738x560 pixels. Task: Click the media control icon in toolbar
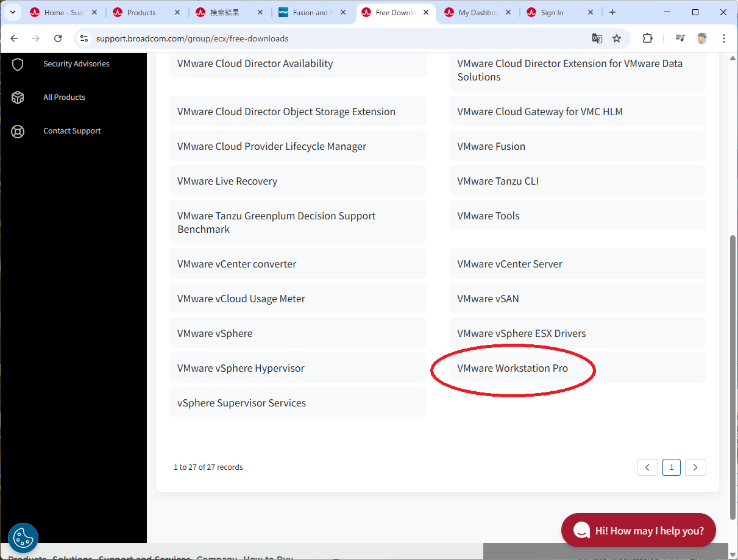(680, 38)
